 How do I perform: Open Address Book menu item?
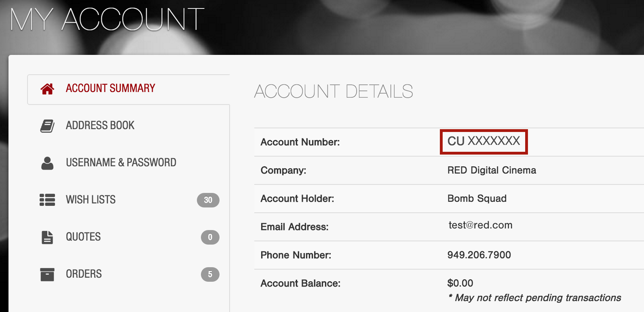click(x=100, y=126)
